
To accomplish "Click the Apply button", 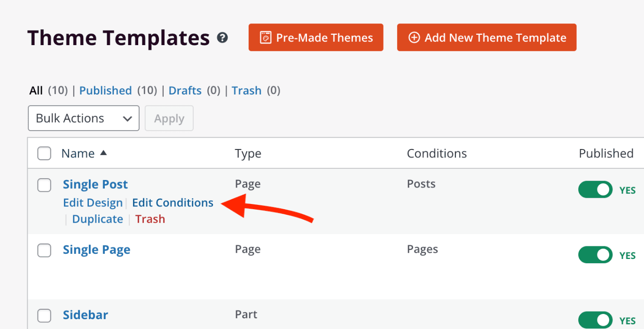I will click(x=169, y=118).
